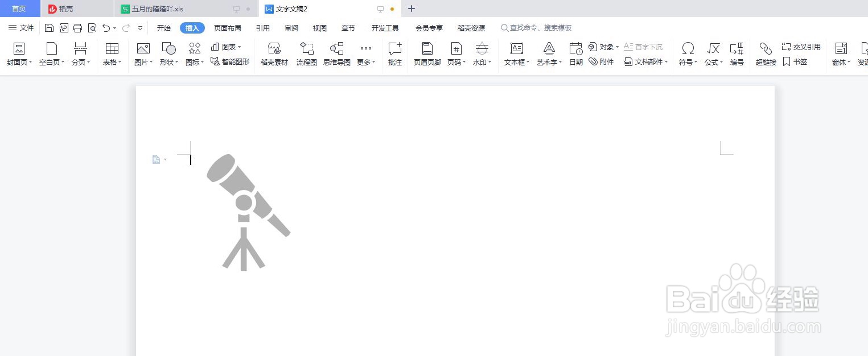Image resolution: width=868 pixels, height=356 pixels.
Task: Open the 开发工具 ribbon tab
Action: [385, 27]
